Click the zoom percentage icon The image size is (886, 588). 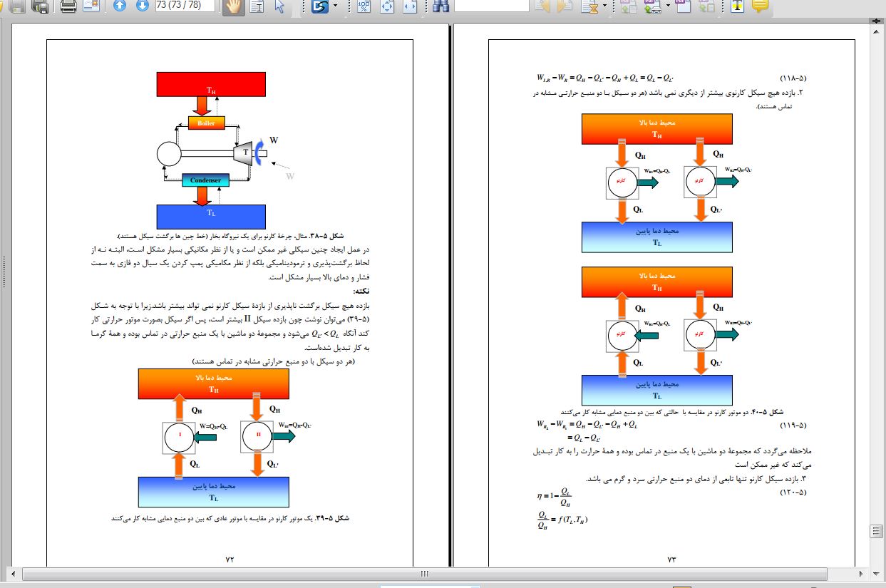tap(364, 7)
